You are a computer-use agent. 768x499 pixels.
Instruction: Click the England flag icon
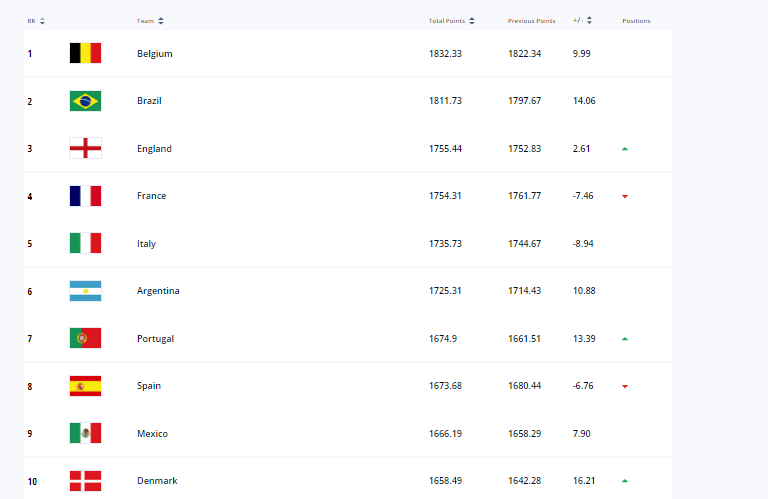[85, 148]
